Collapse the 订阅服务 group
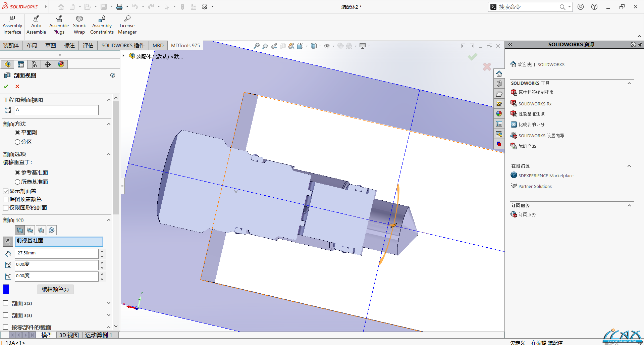The width and height of the screenshot is (644, 345). (x=629, y=205)
